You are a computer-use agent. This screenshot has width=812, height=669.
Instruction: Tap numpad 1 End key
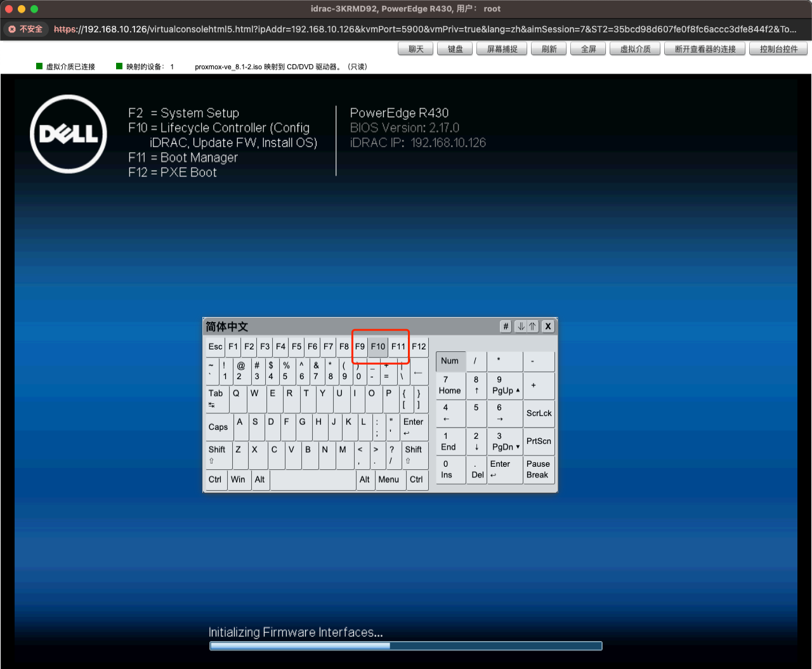[x=450, y=441]
